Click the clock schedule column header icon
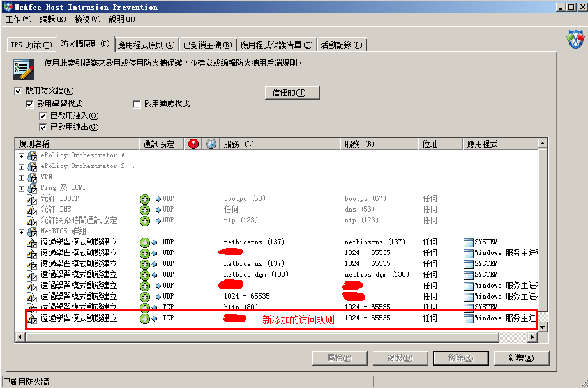Image resolution: width=588 pixels, height=388 pixels. (211, 144)
